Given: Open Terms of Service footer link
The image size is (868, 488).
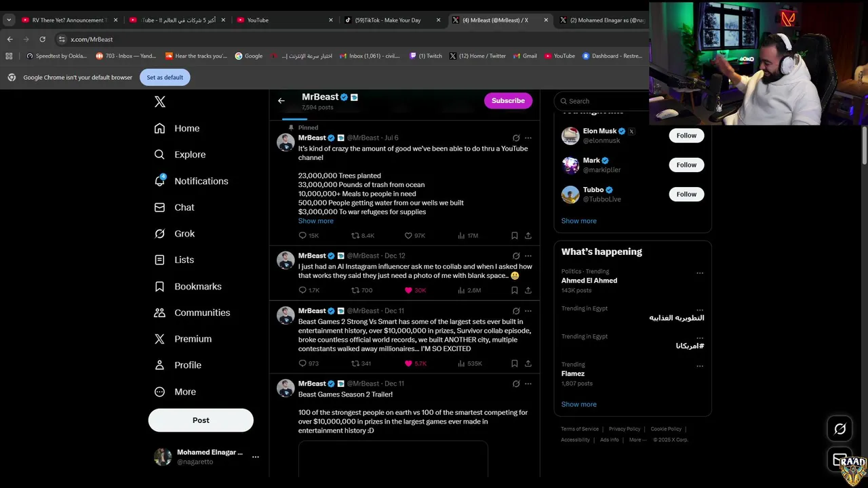Looking at the screenshot, I should [x=580, y=429].
